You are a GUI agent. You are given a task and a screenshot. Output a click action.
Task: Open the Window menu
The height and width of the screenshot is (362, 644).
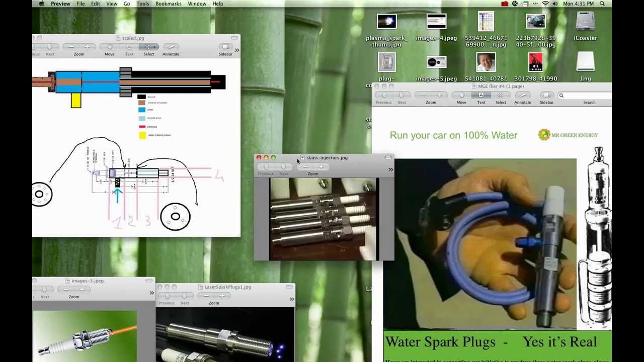[x=197, y=4]
